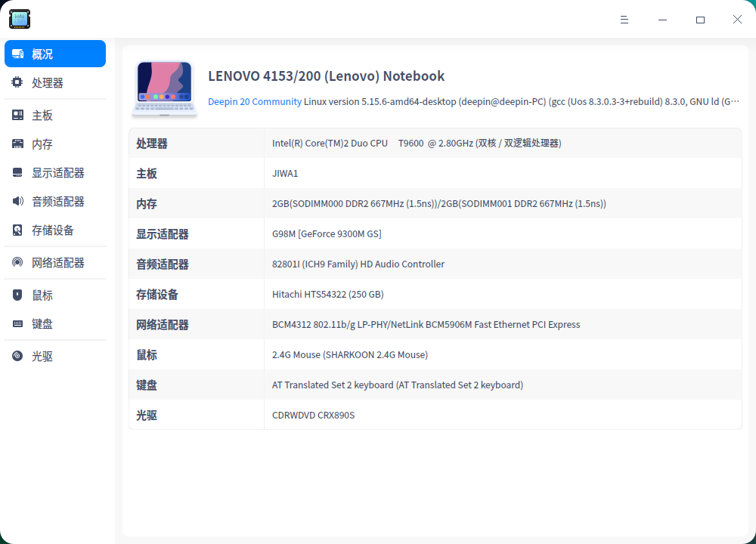Open the Deepin 20 Community link
This screenshot has height=544, width=756.
coord(255,102)
